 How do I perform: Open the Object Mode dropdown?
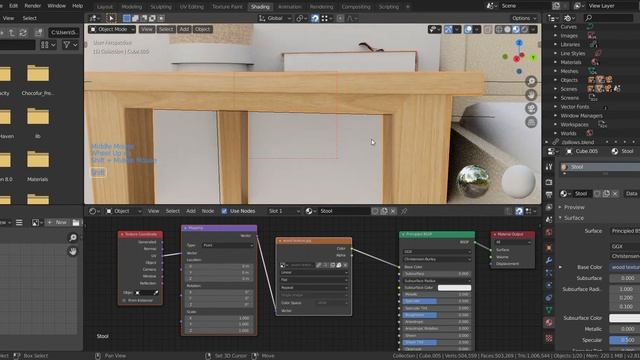[x=112, y=29]
